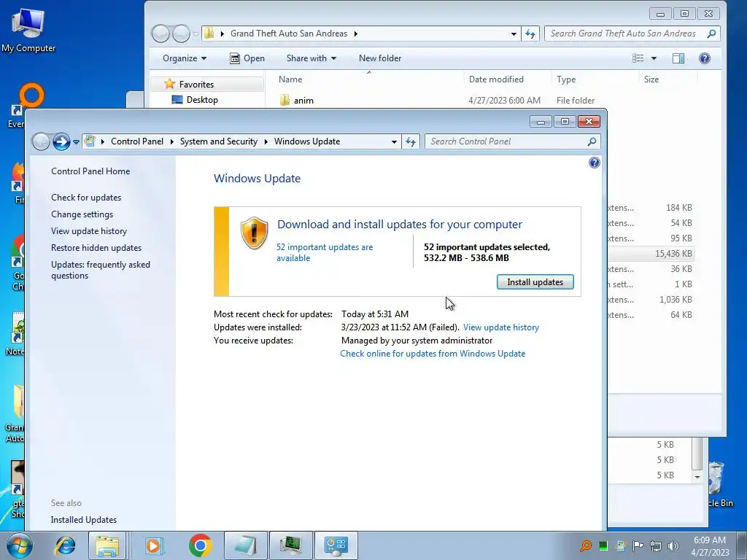Click the back arrow in Control Panel
The height and width of the screenshot is (560, 747).
pos(41,141)
